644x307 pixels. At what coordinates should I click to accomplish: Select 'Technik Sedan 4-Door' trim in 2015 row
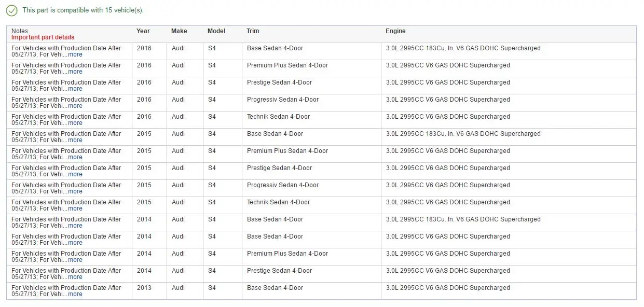[x=279, y=202]
